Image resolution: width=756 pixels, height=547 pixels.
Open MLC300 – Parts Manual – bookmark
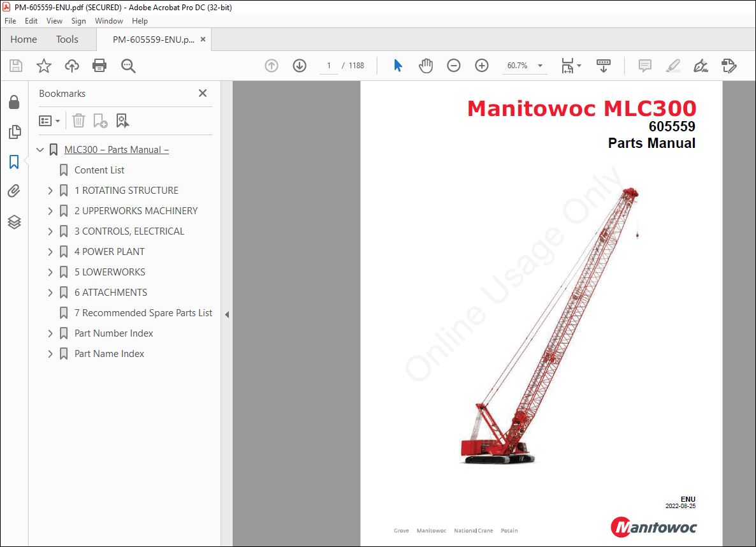pyautogui.click(x=117, y=150)
